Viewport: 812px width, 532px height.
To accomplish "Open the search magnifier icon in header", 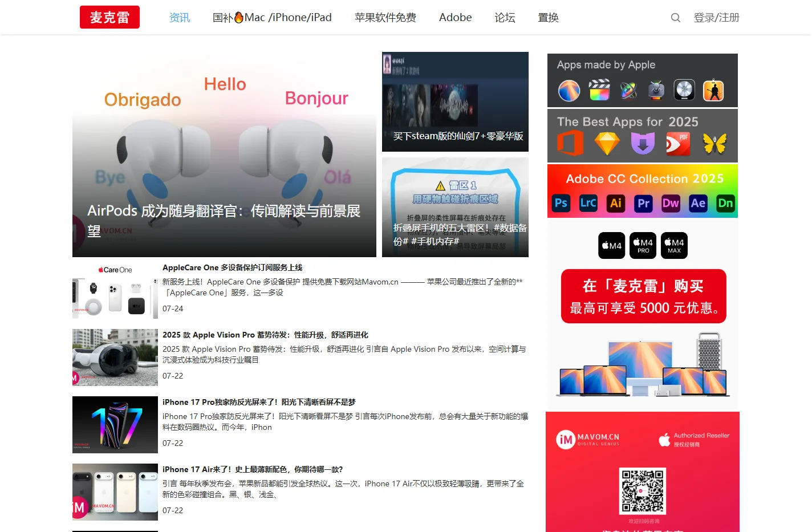I will [676, 18].
